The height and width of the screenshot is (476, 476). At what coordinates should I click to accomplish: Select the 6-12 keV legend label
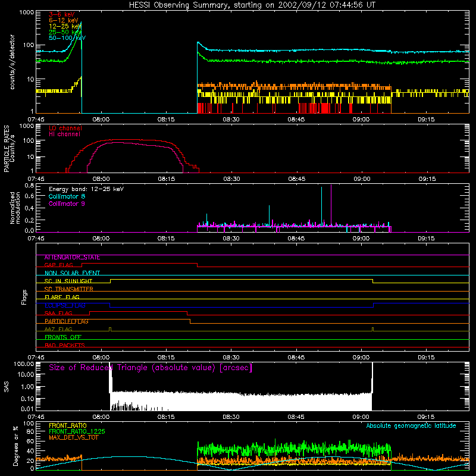click(x=64, y=20)
